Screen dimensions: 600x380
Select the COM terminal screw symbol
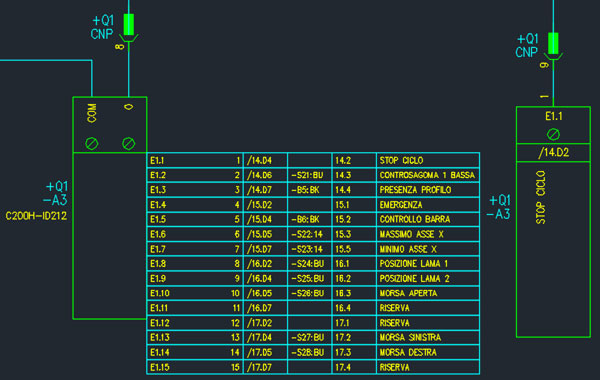[91, 144]
